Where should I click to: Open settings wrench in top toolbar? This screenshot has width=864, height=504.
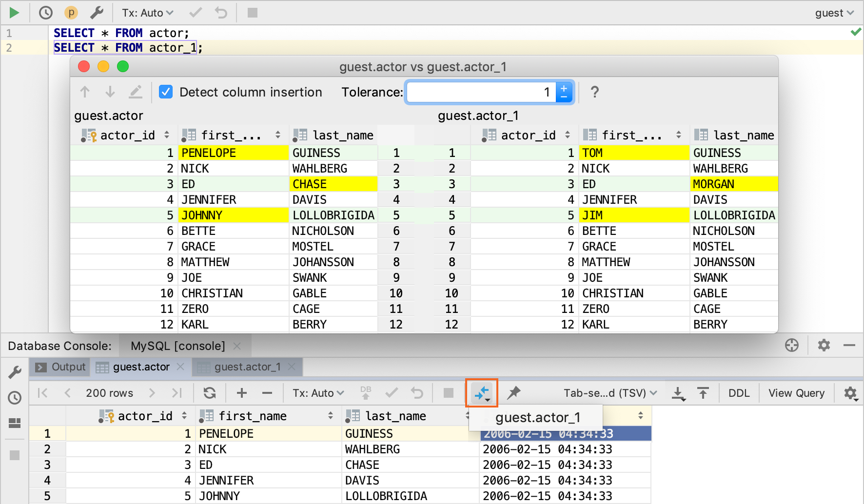[x=97, y=13]
